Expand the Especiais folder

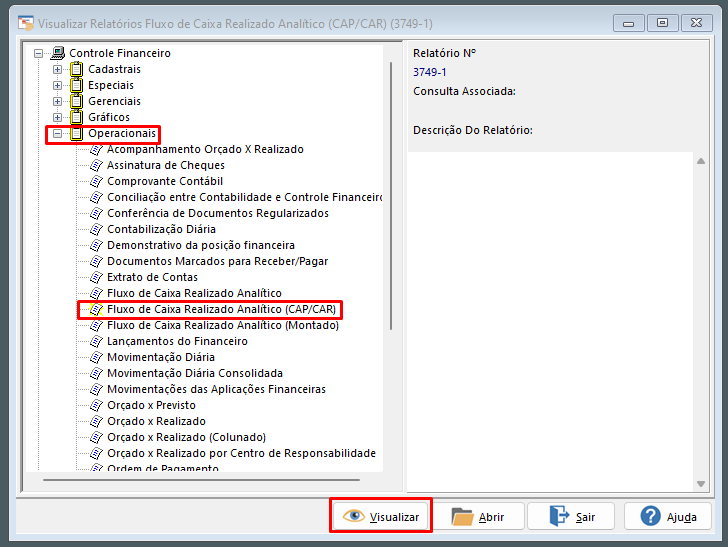click(x=57, y=85)
